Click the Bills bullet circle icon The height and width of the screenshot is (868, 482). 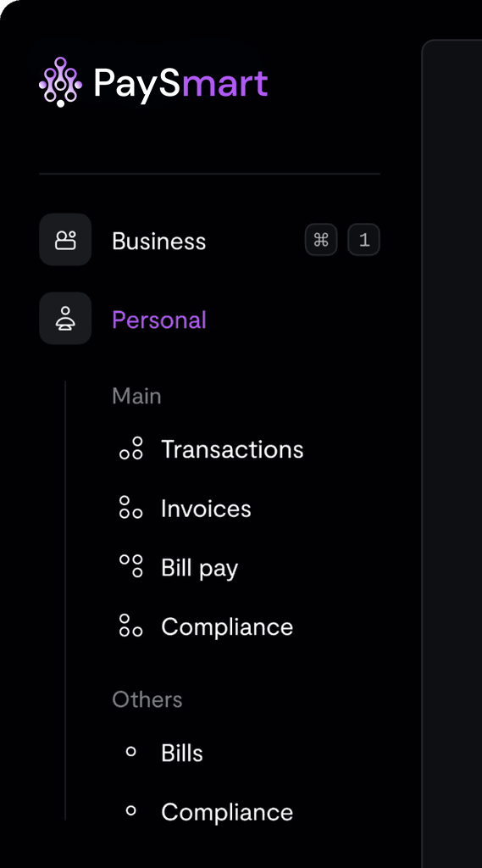(x=131, y=752)
